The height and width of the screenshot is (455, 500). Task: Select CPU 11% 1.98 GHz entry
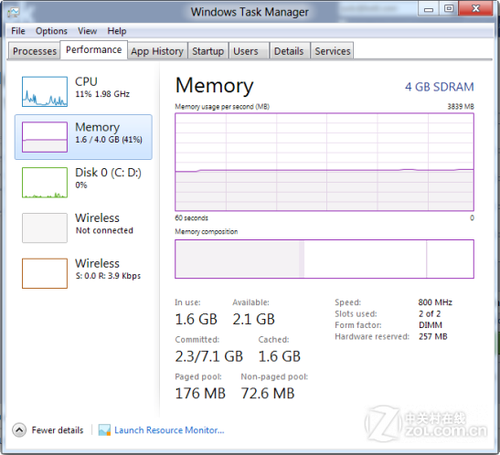(83, 92)
